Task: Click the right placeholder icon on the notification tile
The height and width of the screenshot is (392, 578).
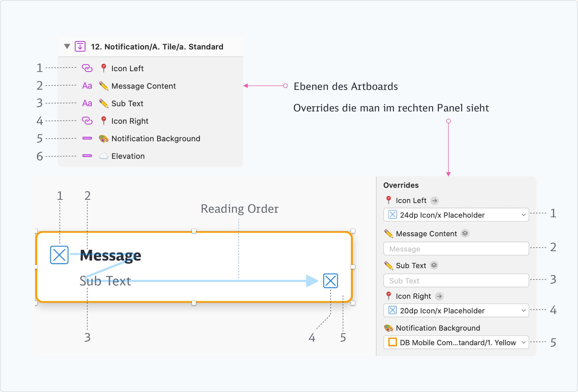Action: click(x=331, y=281)
